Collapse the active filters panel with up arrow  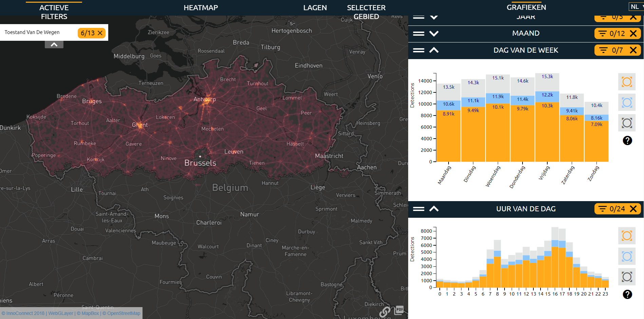point(54,45)
